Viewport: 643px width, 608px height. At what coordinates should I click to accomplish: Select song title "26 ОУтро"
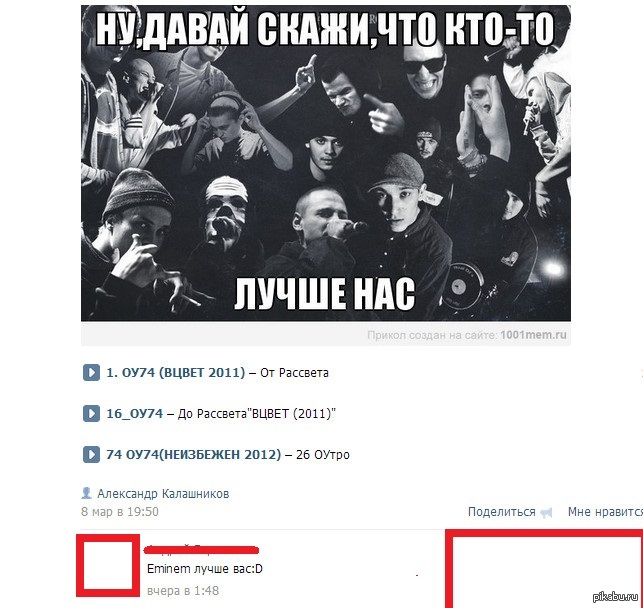click(323, 455)
